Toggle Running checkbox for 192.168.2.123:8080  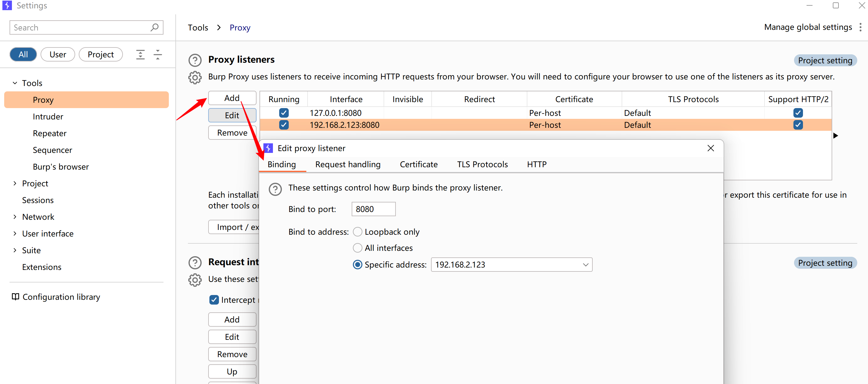284,125
